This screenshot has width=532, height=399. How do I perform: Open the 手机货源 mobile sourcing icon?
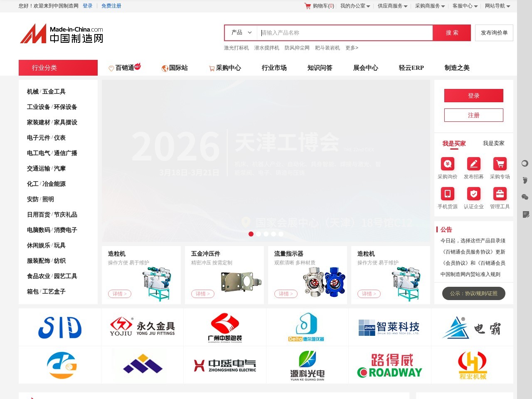(447, 194)
